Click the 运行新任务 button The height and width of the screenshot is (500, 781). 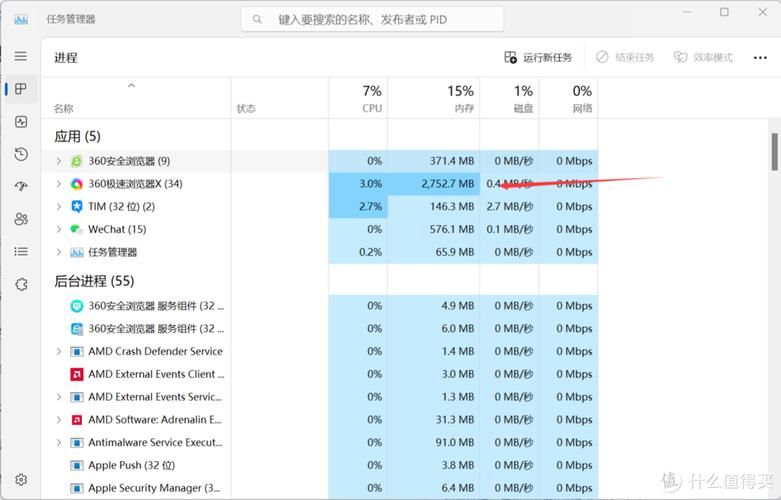(x=538, y=58)
